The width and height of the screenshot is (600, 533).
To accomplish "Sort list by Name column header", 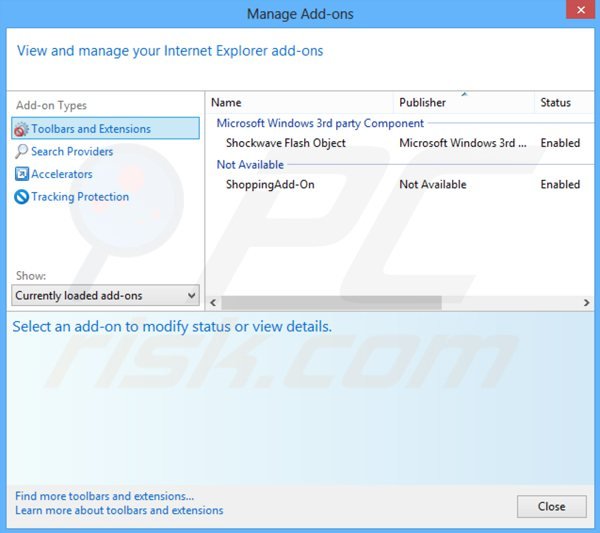I will [300, 103].
